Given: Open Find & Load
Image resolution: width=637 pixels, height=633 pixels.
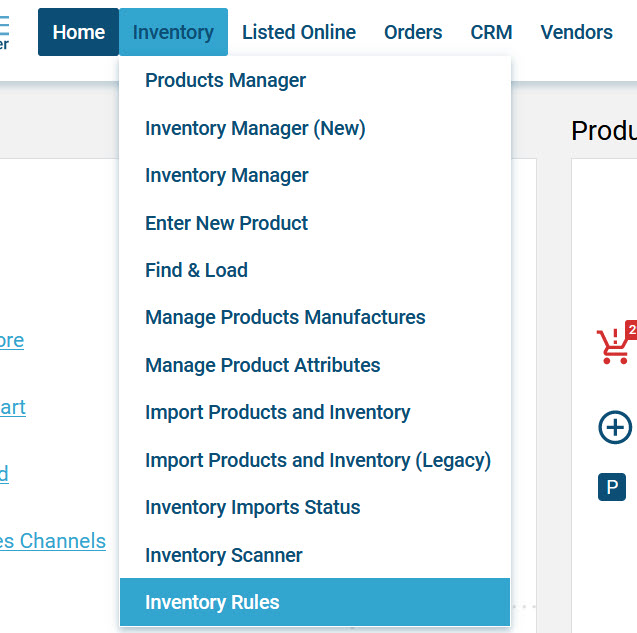Looking at the screenshot, I should pyautogui.click(x=315, y=270).
